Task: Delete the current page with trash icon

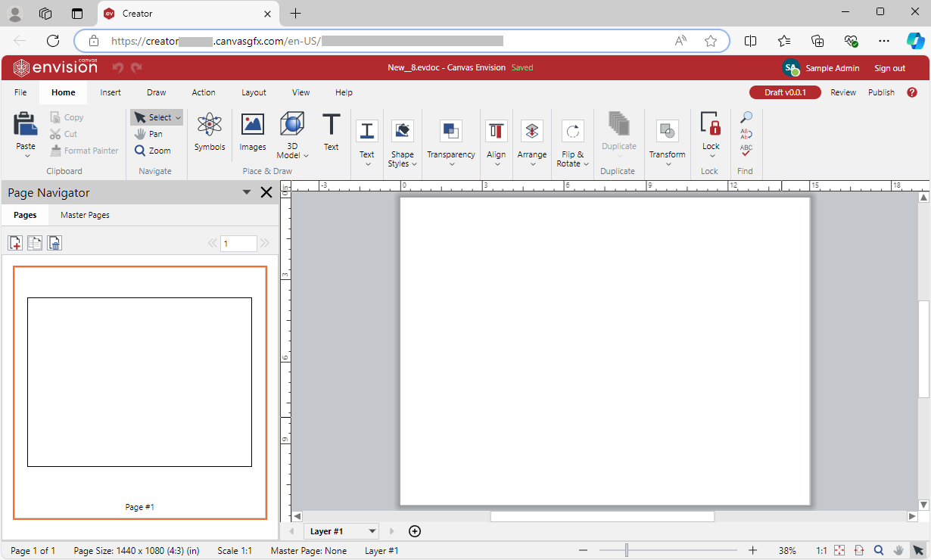Action: coord(54,243)
